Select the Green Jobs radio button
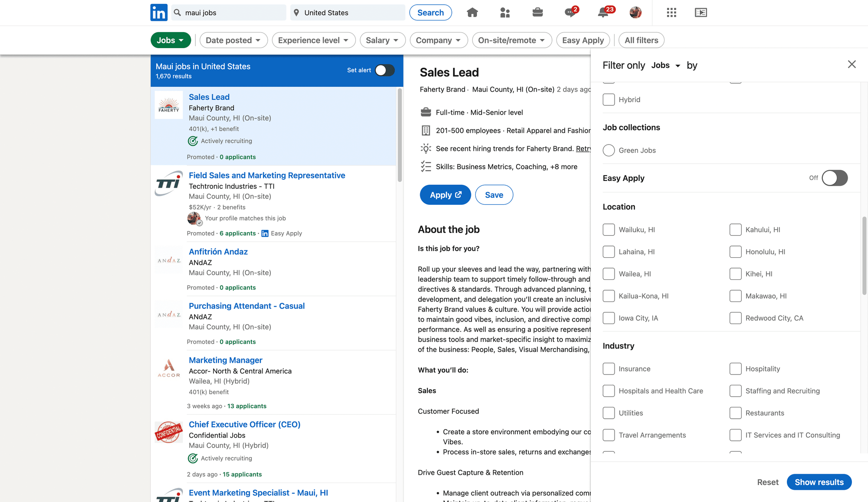Screen dimensions: 868x502 point(608,150)
